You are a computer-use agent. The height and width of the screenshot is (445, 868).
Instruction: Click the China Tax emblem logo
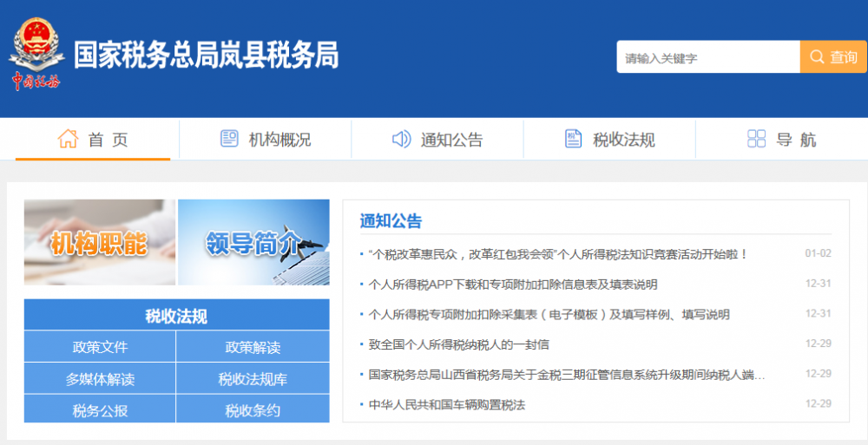click(36, 54)
